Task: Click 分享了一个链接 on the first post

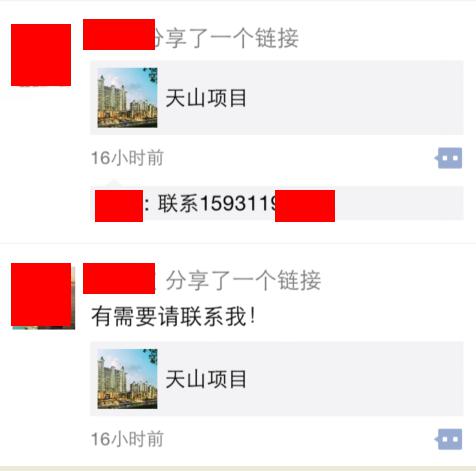Action: 225,38
